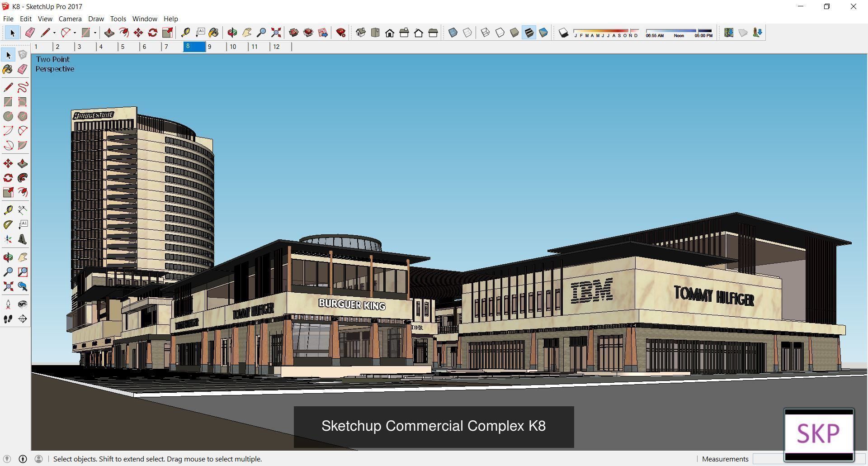The width and height of the screenshot is (868, 466).
Task: Expand the Rectangle tool dropdown arrow
Action: pos(95,33)
